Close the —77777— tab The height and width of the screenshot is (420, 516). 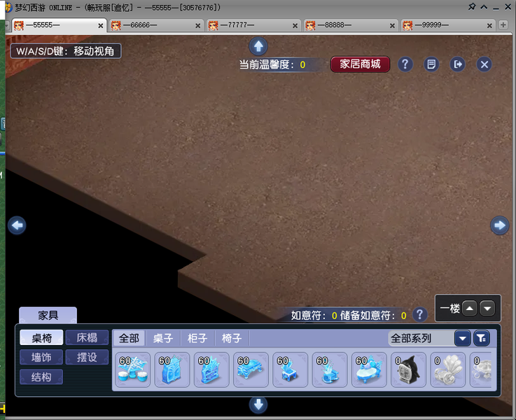pyautogui.click(x=295, y=26)
